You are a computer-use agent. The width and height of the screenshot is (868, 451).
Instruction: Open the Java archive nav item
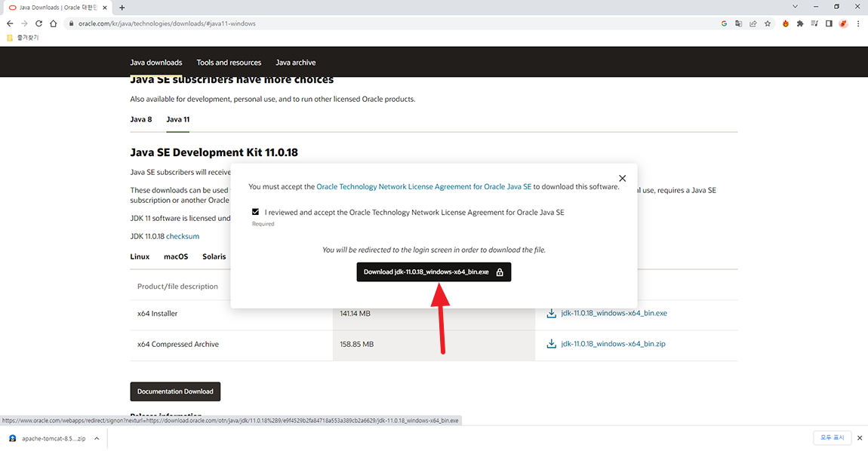pyautogui.click(x=296, y=63)
